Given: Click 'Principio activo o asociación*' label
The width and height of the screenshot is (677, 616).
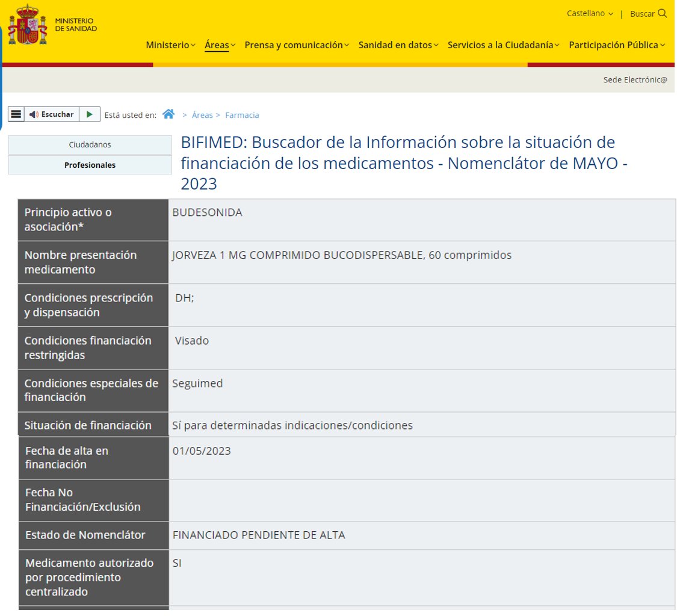Looking at the screenshot, I should 68,220.
